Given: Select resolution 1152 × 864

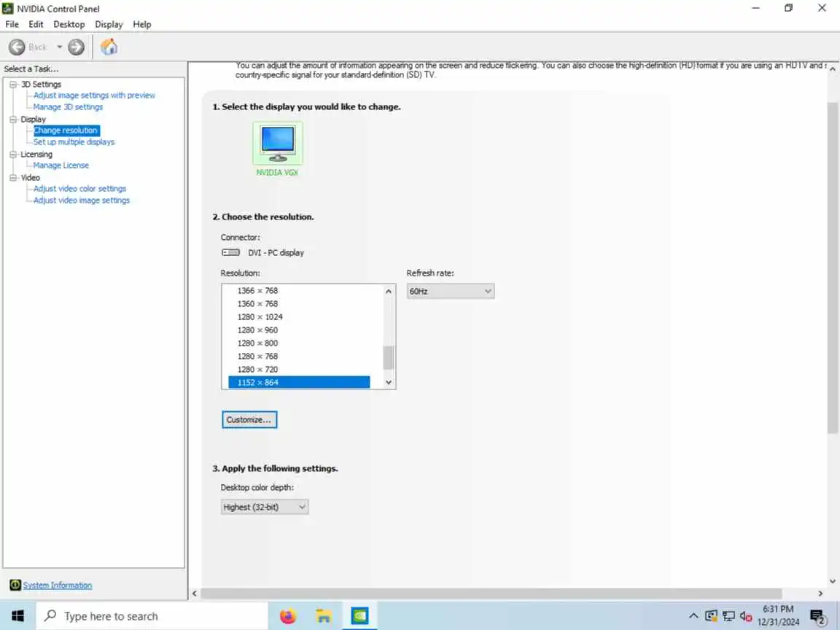Looking at the screenshot, I should pyautogui.click(x=299, y=383).
